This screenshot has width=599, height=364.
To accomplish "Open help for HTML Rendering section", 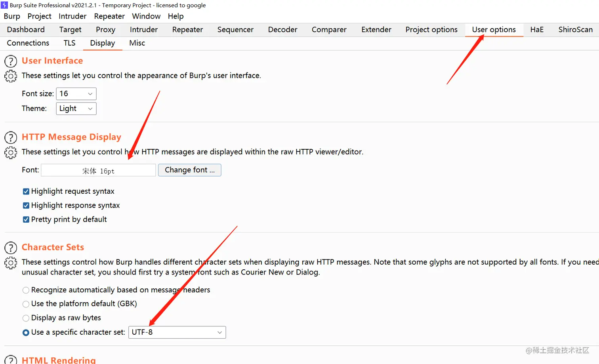I will [11, 360].
